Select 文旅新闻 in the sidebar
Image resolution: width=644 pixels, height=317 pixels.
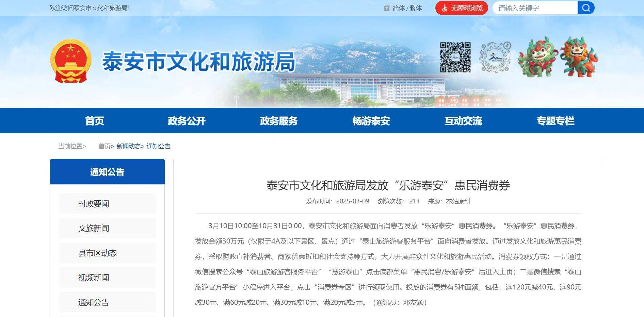107,228
